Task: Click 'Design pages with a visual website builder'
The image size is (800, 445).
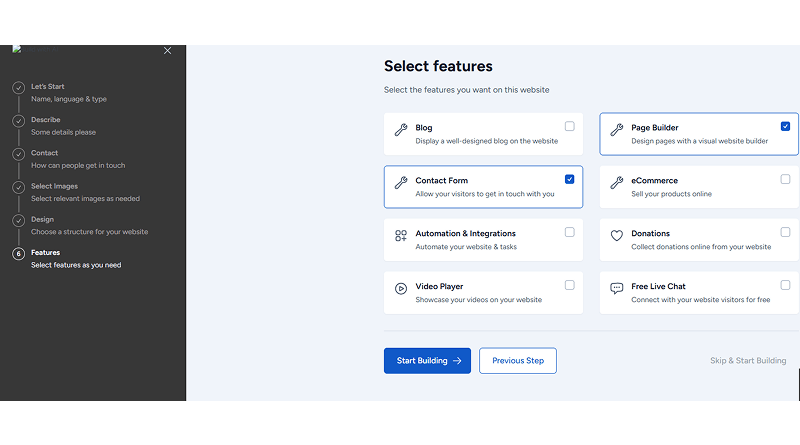Action: point(699,141)
